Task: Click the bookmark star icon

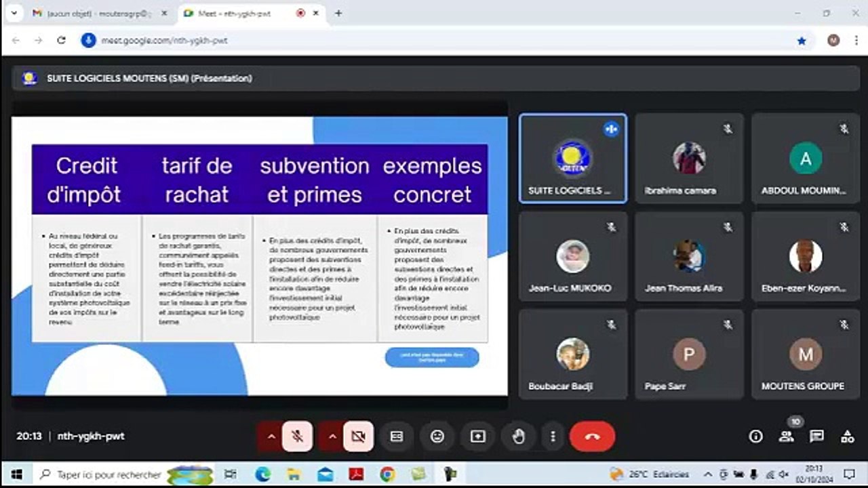Action: pyautogui.click(x=802, y=41)
